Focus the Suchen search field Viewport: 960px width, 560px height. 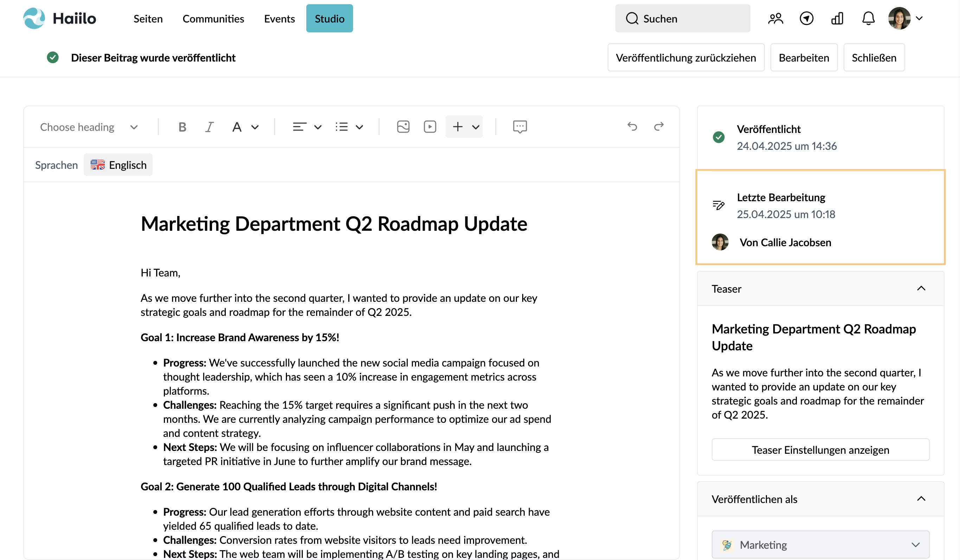682,18
